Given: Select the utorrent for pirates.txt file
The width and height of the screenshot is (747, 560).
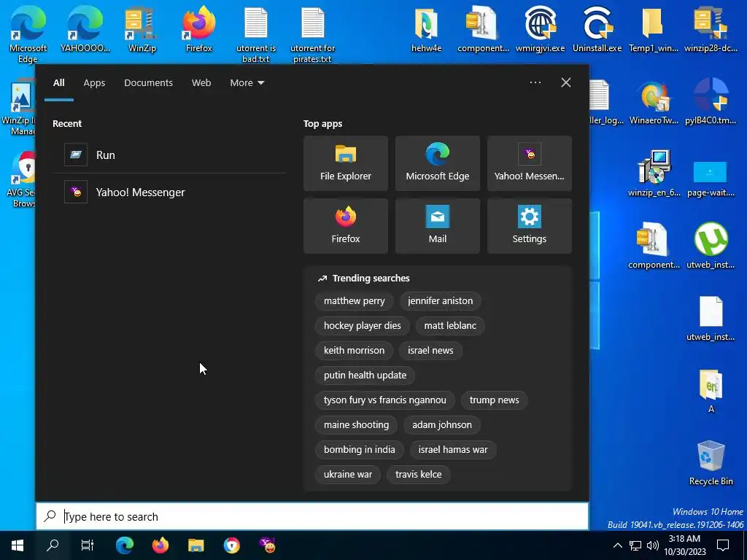Looking at the screenshot, I should 312,35.
